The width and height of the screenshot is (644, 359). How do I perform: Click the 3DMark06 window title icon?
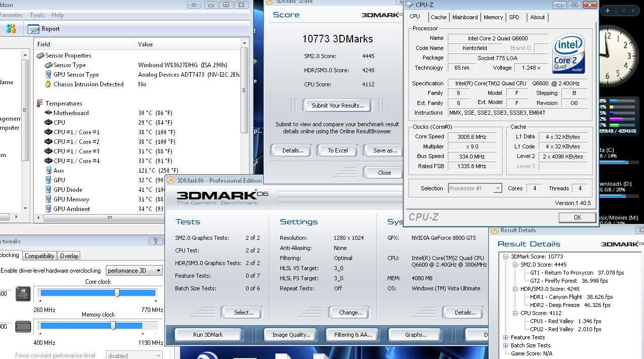tap(171, 180)
